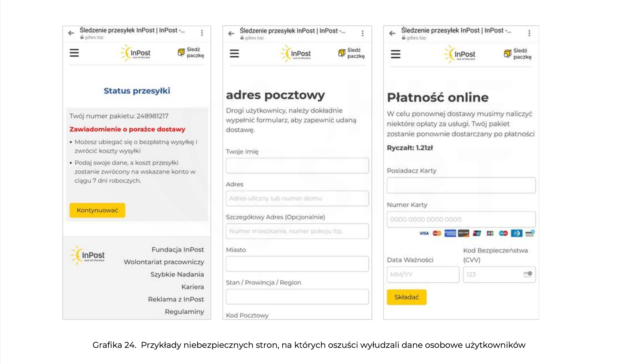
Task: Click the Mastercard icon
Action: 437,233
